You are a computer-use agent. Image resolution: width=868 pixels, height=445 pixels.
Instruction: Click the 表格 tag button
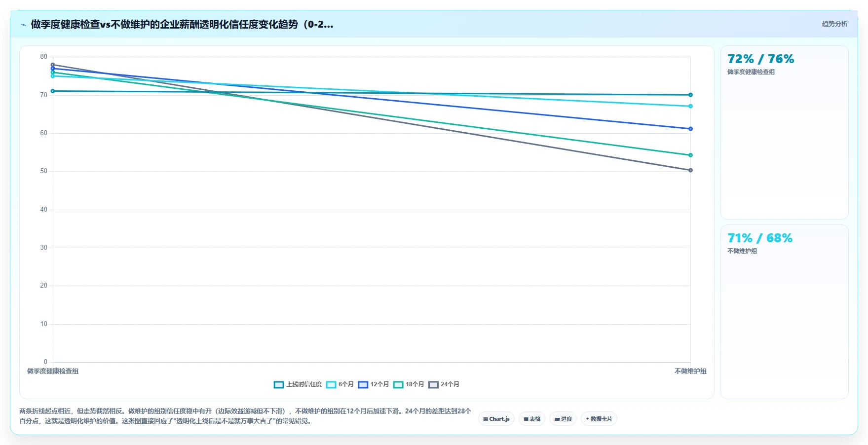[x=532, y=419]
